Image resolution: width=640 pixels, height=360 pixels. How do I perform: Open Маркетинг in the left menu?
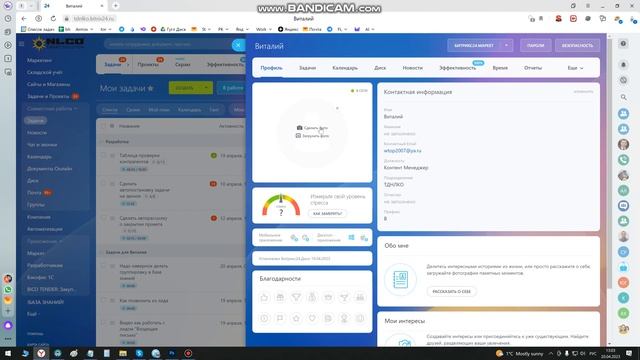click(40, 60)
